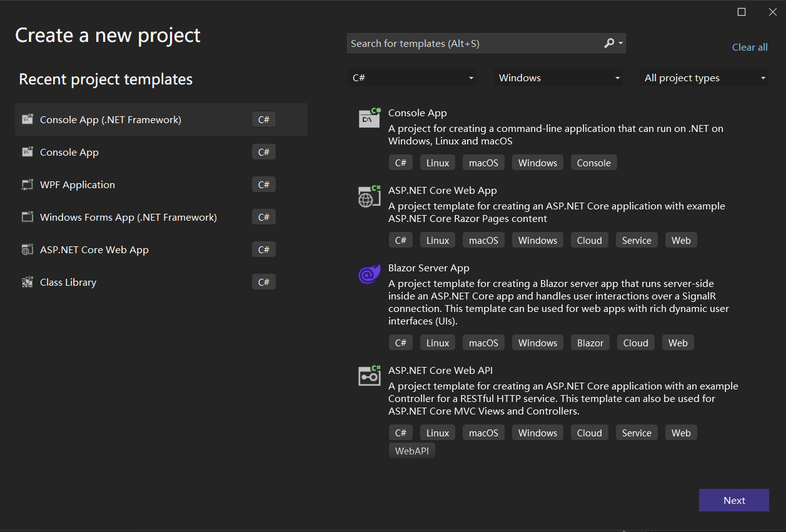Click the macOS tag under the Console App result
Screen dimensions: 786x532
coord(484,163)
